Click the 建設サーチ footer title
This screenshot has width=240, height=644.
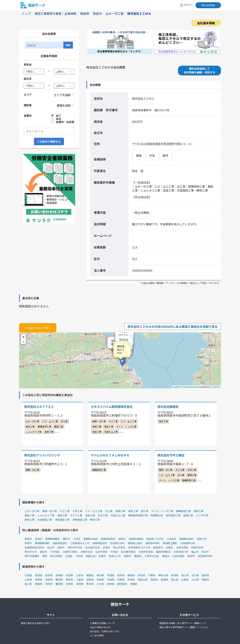120,604
